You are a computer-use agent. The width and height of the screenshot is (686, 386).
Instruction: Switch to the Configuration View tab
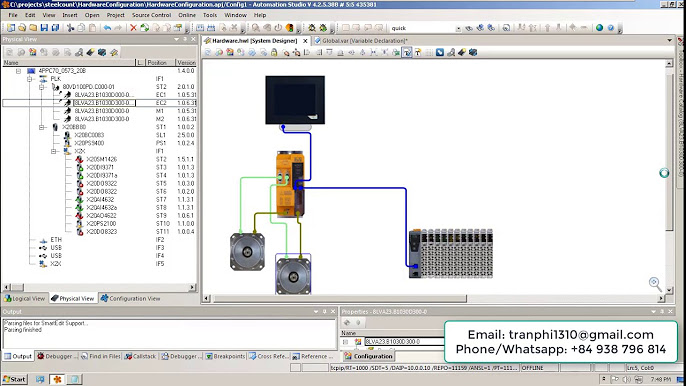[130, 298]
